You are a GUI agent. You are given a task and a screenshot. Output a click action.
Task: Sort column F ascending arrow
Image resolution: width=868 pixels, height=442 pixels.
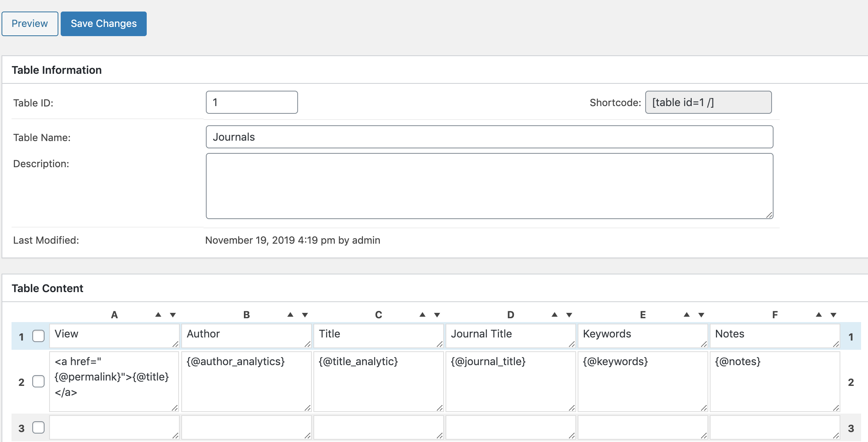point(819,315)
